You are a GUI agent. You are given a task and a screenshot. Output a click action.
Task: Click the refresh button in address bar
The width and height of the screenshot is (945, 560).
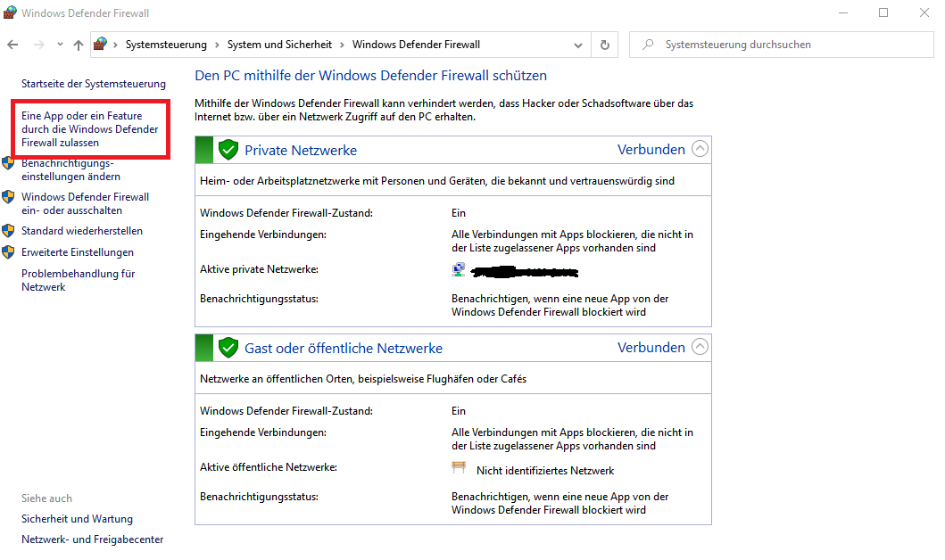(x=605, y=45)
